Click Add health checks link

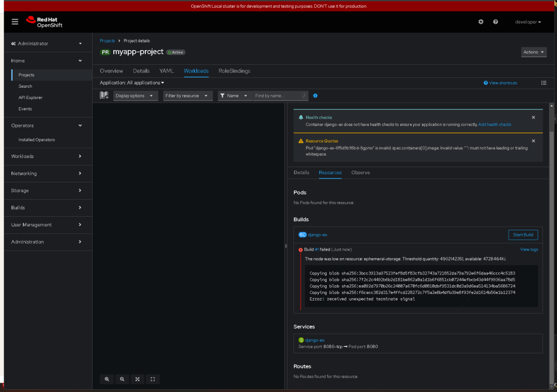(494, 125)
